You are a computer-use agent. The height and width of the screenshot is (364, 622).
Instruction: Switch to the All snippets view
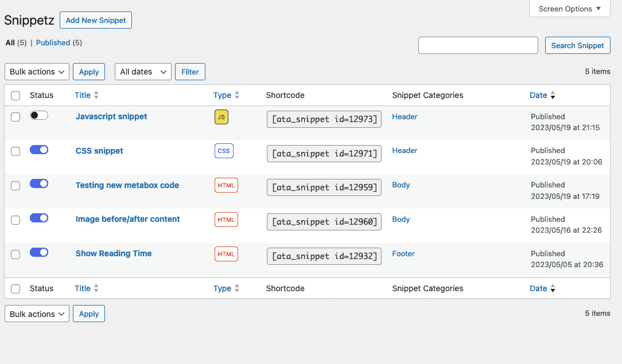point(10,42)
